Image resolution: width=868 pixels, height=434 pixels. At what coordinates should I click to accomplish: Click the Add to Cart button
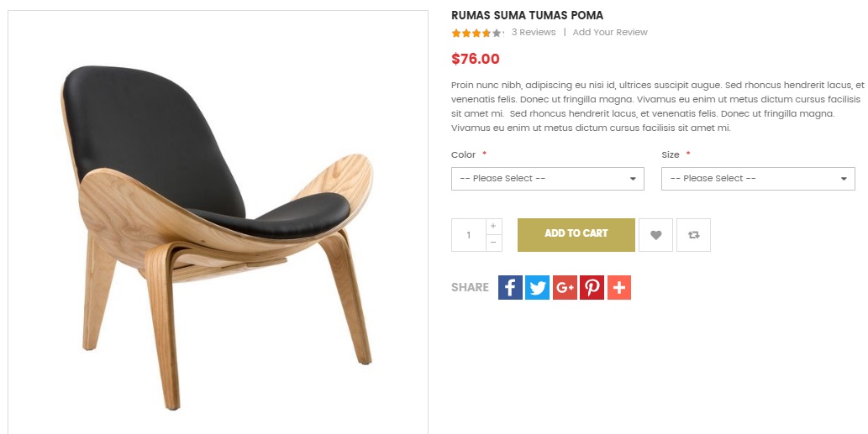[x=576, y=235]
